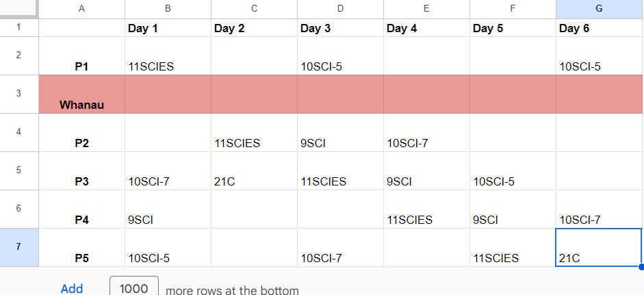Select column A header

pyautogui.click(x=82, y=9)
